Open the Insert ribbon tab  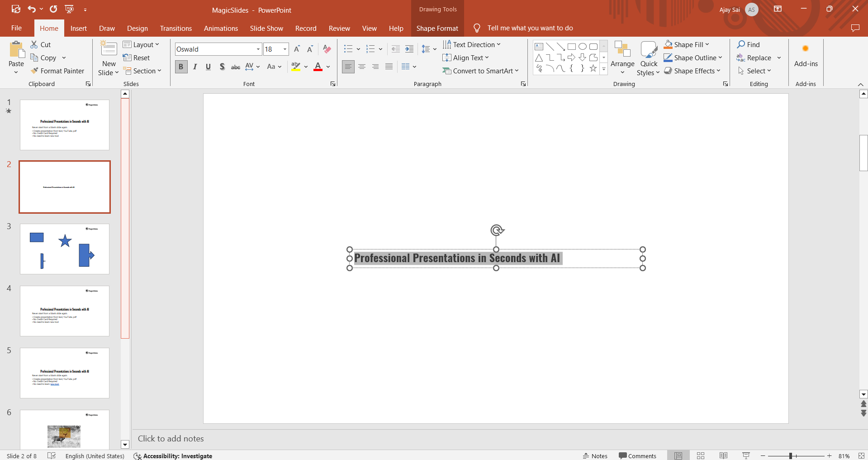78,28
